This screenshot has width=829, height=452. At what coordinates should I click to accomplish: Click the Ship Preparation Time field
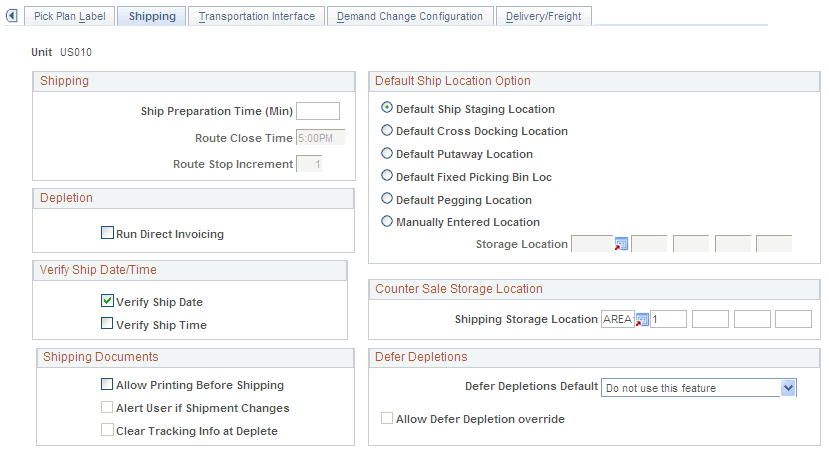click(x=318, y=111)
